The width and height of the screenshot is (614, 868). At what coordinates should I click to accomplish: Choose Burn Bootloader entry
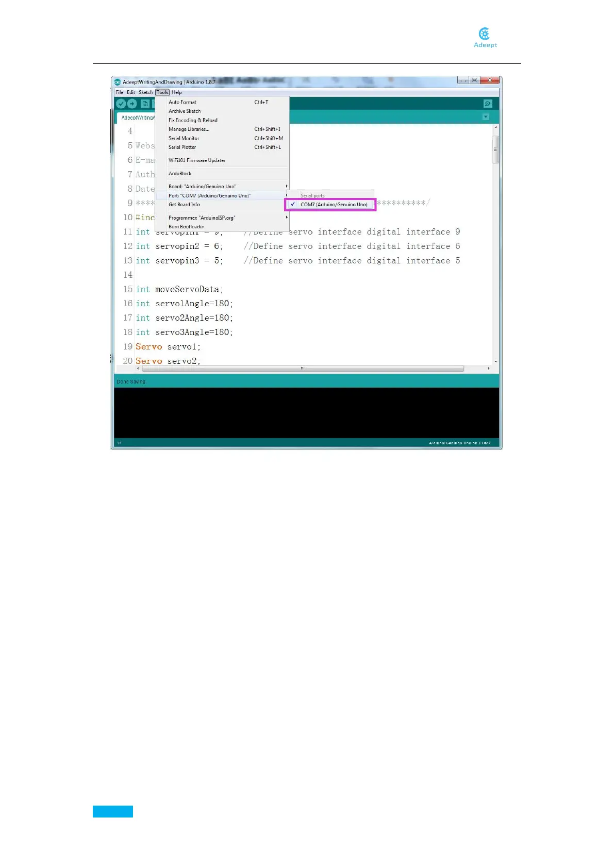(222, 227)
